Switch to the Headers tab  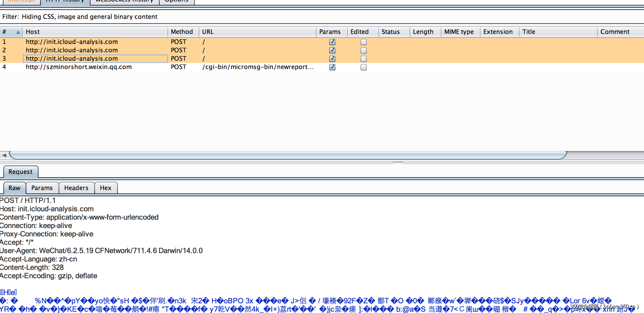pyautogui.click(x=76, y=188)
